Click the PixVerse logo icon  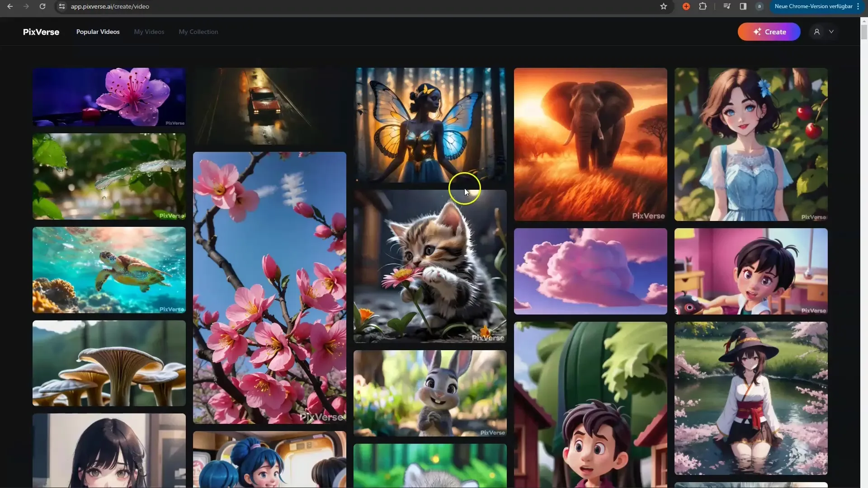point(41,32)
